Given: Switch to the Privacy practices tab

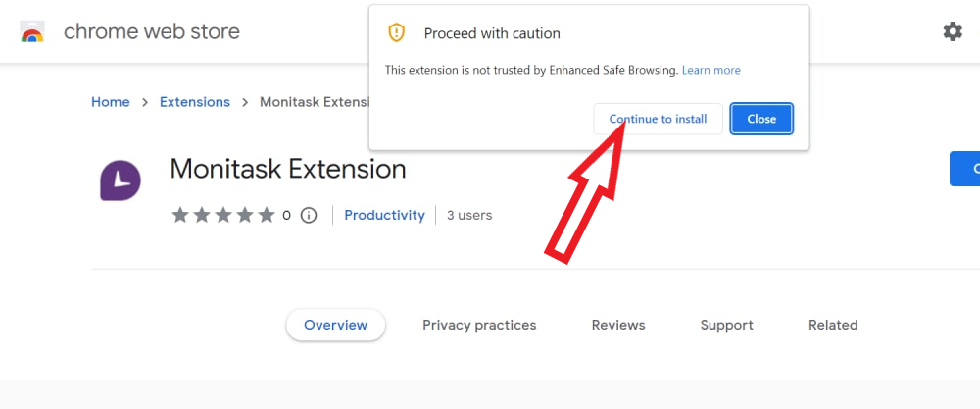Looking at the screenshot, I should point(479,326).
